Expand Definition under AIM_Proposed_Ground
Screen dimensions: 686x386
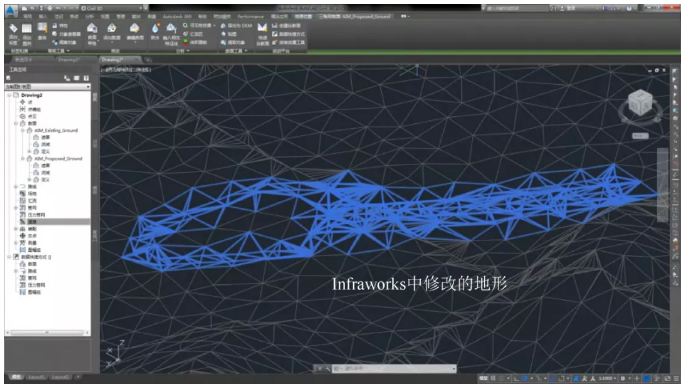(30, 179)
